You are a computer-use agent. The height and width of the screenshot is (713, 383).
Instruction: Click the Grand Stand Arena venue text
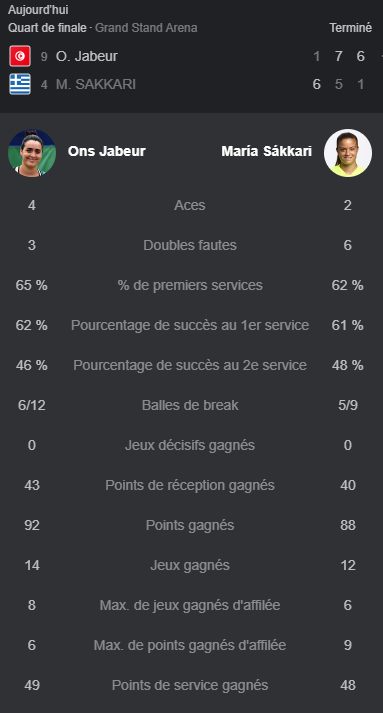click(x=146, y=28)
